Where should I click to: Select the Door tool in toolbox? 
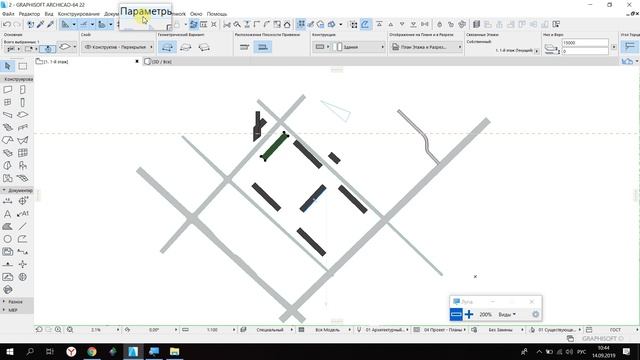pyautogui.click(x=23, y=89)
